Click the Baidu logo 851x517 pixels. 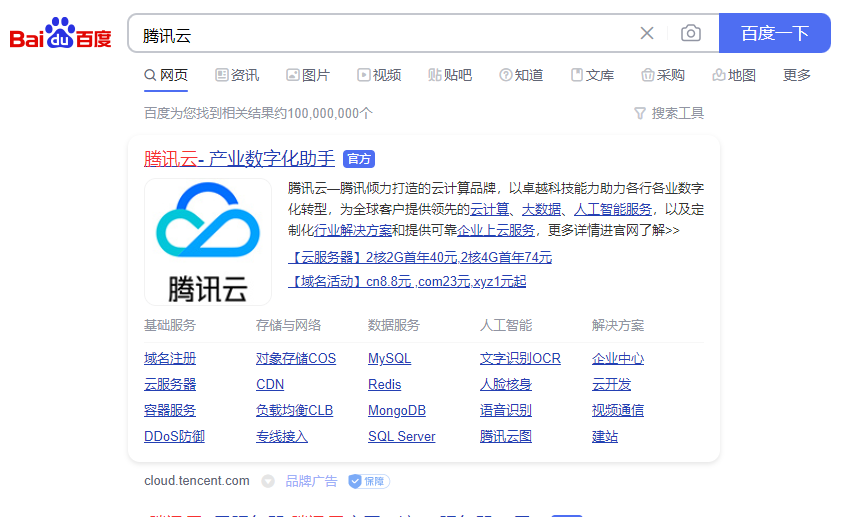(61, 33)
